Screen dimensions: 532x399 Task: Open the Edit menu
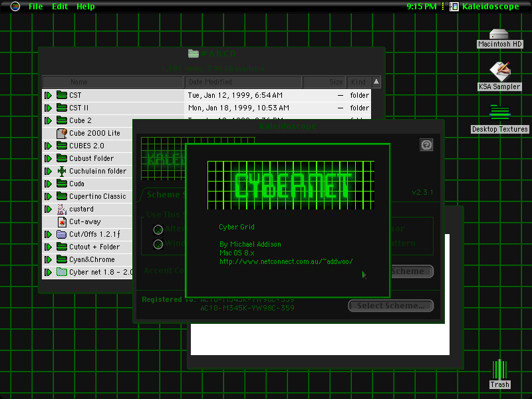[x=60, y=7]
